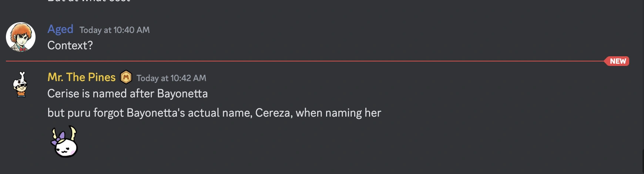Open Aged's profile avatar picture
Viewport: 644px width, 174px height.
[21, 37]
